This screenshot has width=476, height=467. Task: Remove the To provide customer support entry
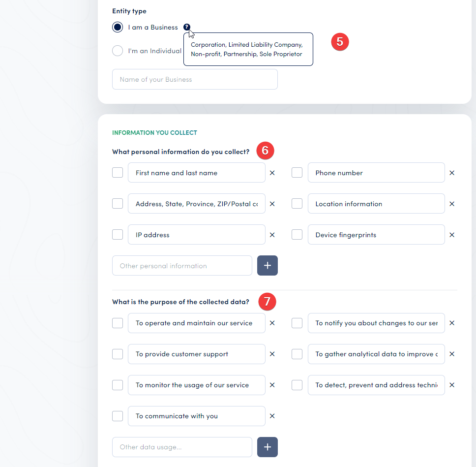click(x=272, y=354)
